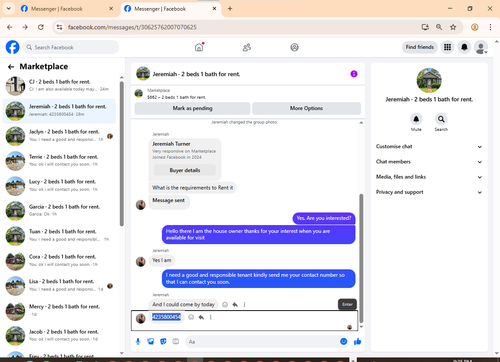Click the Search Facebook field
This screenshot has height=362, width=500.
pos(71,47)
